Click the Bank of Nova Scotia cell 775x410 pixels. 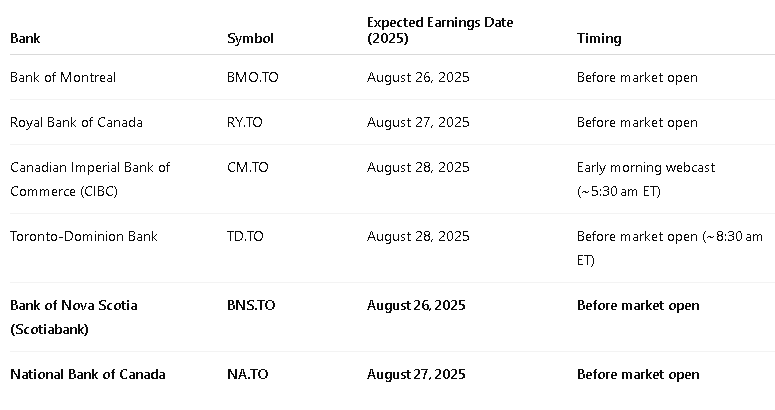coord(74,316)
